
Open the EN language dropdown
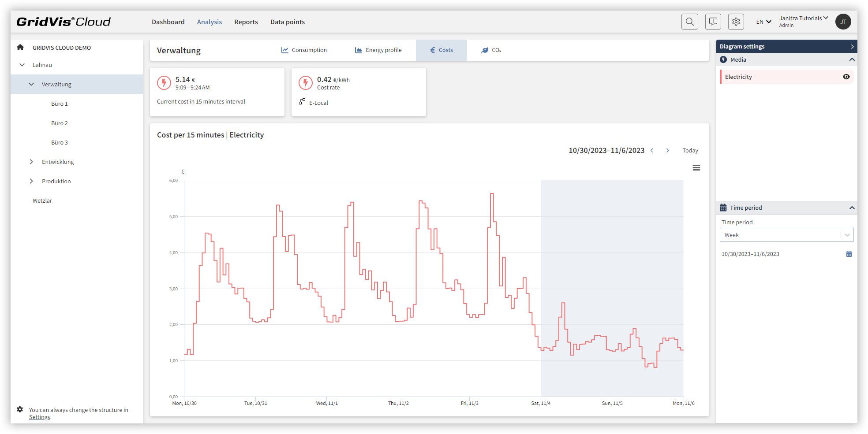[763, 22]
